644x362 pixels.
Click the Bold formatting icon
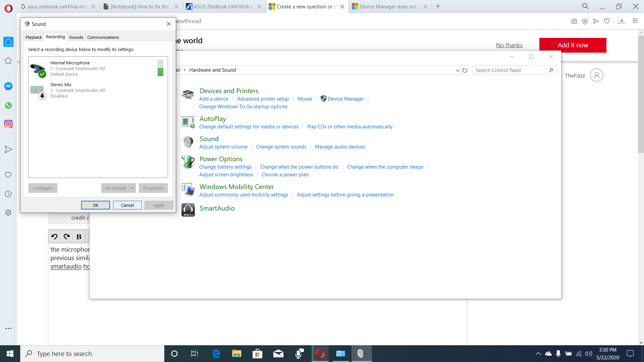[79, 237]
